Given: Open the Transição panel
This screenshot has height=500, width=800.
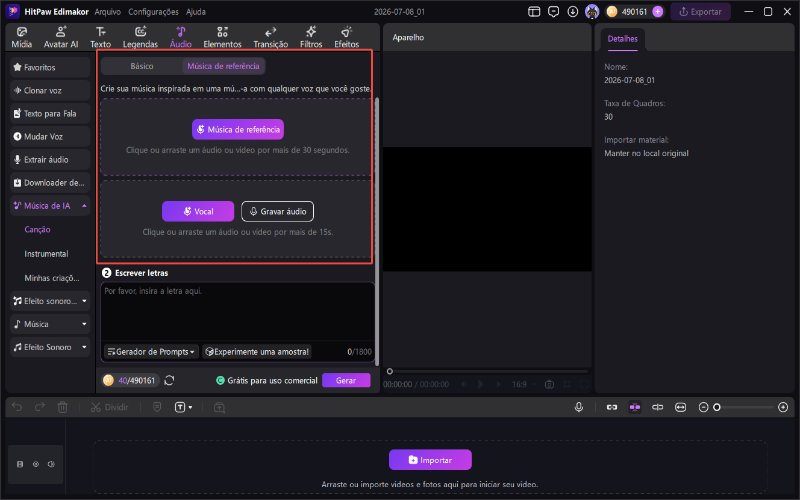Looking at the screenshot, I should tap(270, 37).
